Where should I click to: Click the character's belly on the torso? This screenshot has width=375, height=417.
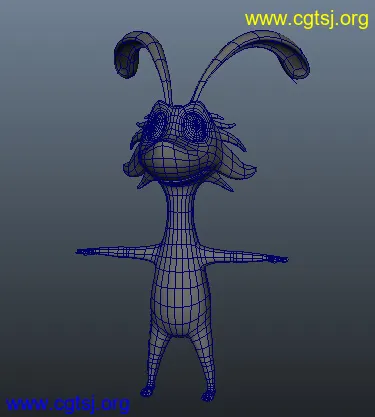click(180, 307)
